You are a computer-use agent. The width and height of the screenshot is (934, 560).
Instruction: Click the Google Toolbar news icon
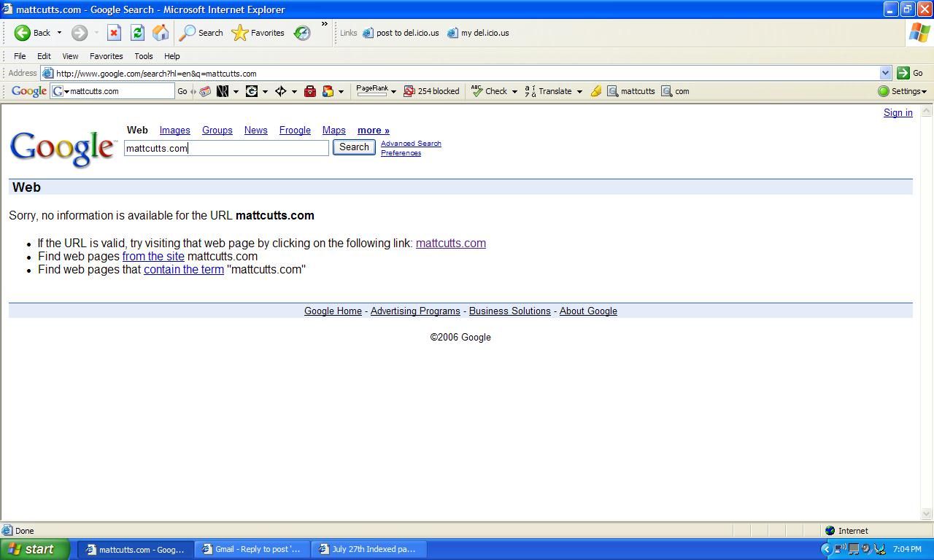point(206,91)
